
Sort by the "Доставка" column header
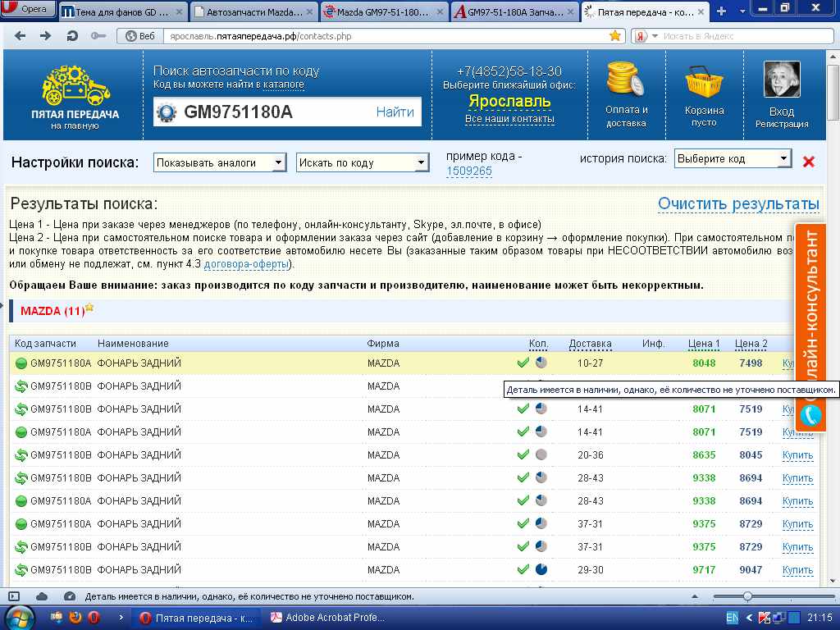(x=590, y=344)
